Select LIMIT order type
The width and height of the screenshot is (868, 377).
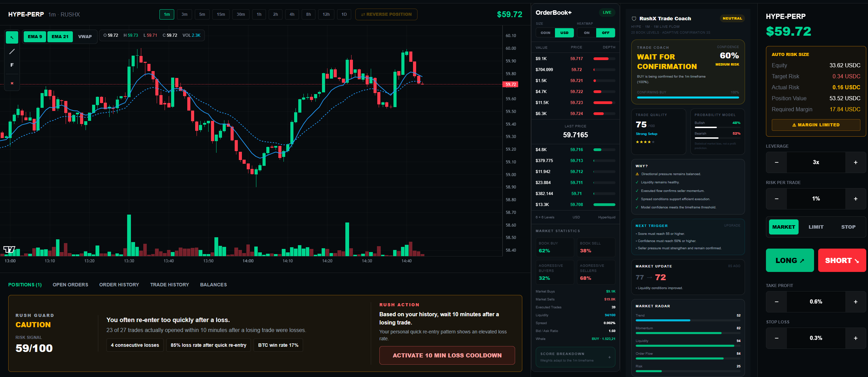(816, 227)
